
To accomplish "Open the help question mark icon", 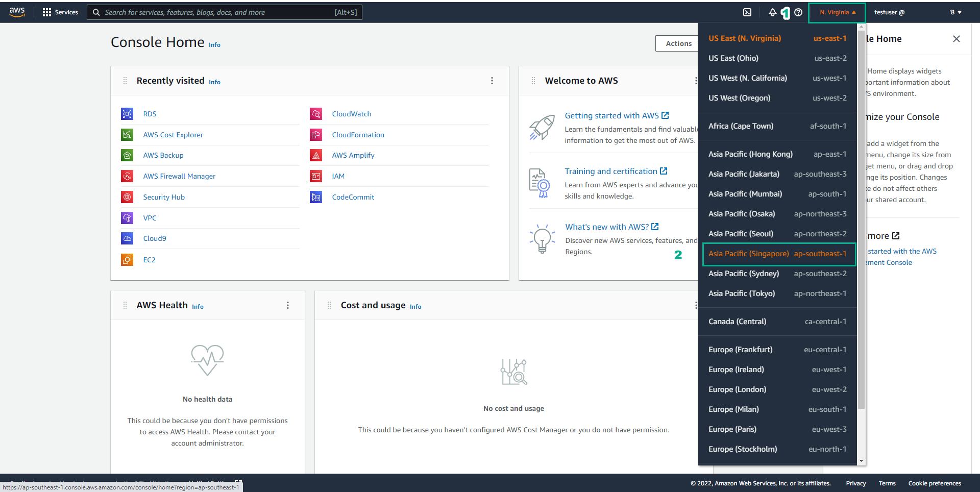I will (x=798, y=12).
